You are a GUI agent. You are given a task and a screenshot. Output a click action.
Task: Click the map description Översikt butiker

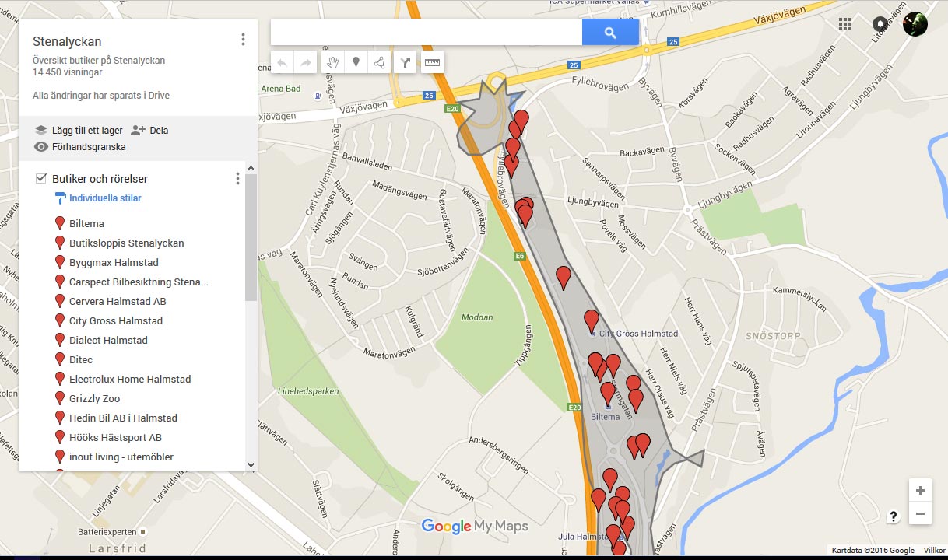click(x=99, y=61)
